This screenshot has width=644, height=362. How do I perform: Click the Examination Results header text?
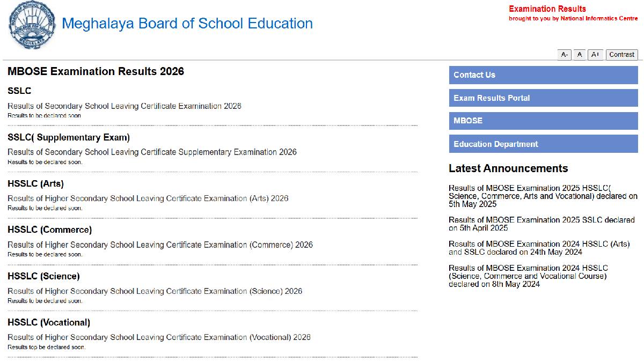tap(547, 9)
